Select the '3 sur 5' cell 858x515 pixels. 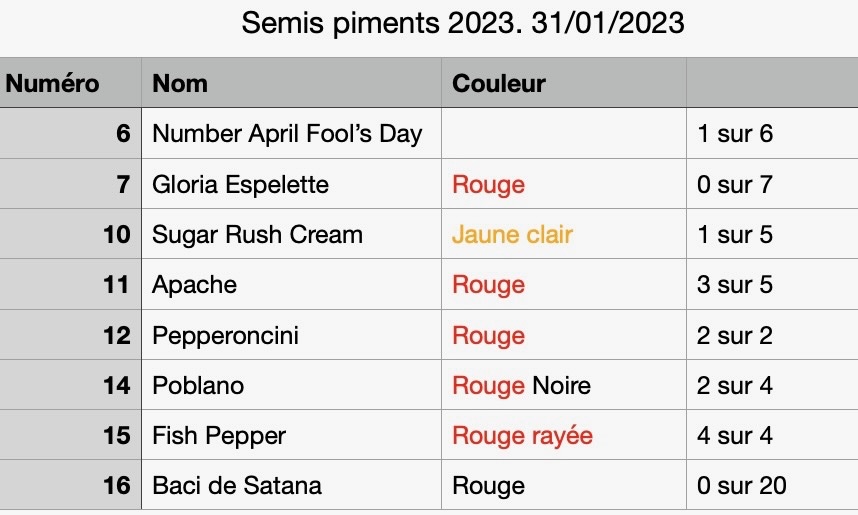pos(772,285)
